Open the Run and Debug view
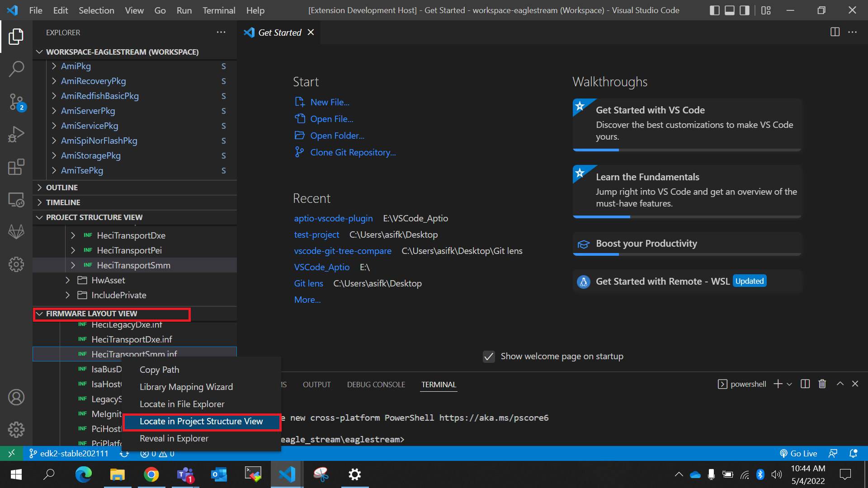Image resolution: width=868 pixels, height=488 pixels. click(x=16, y=134)
